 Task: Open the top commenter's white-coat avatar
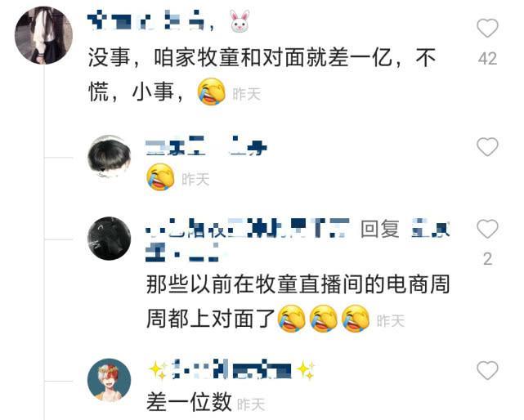point(43,35)
